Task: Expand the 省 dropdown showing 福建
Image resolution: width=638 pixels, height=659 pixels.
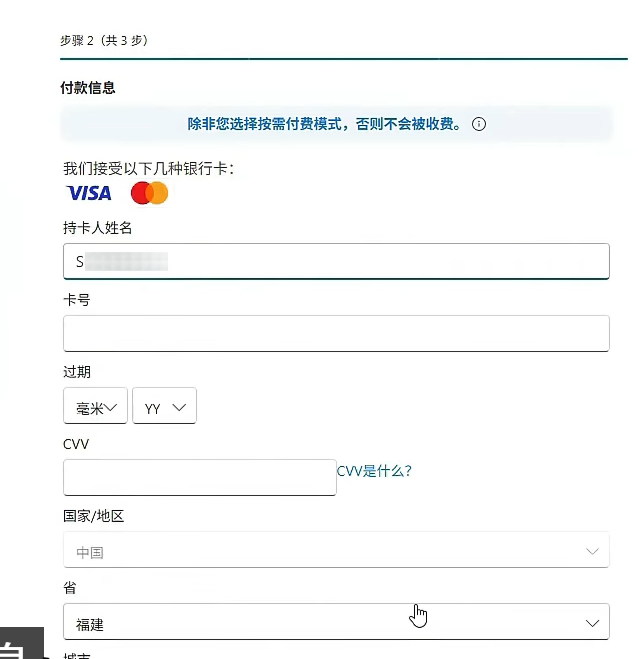Action: pyautogui.click(x=336, y=622)
